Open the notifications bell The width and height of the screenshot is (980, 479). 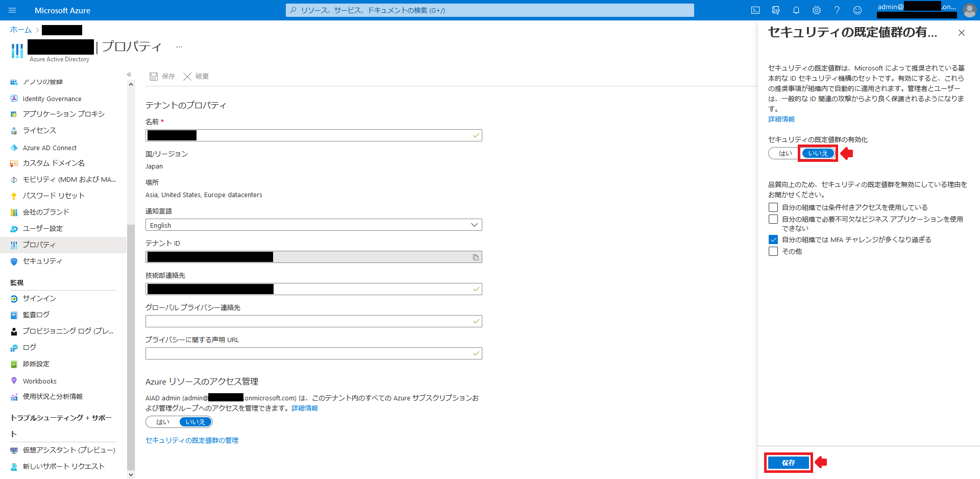[796, 10]
